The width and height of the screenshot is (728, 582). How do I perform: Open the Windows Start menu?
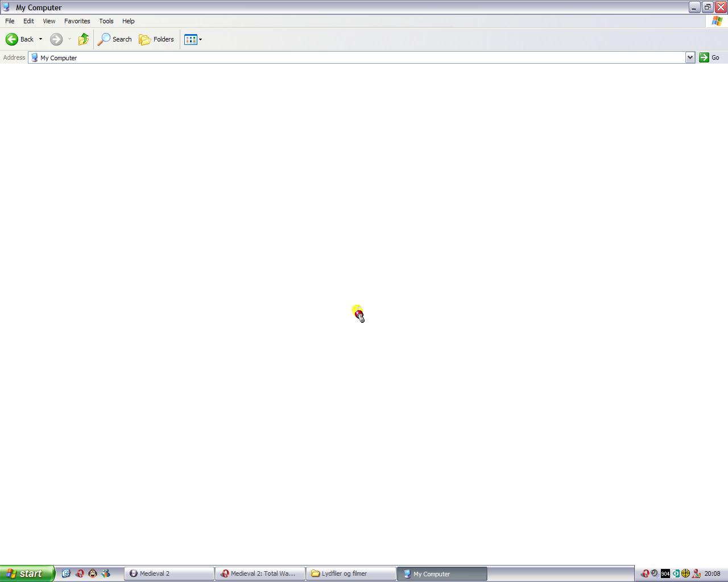pos(27,573)
